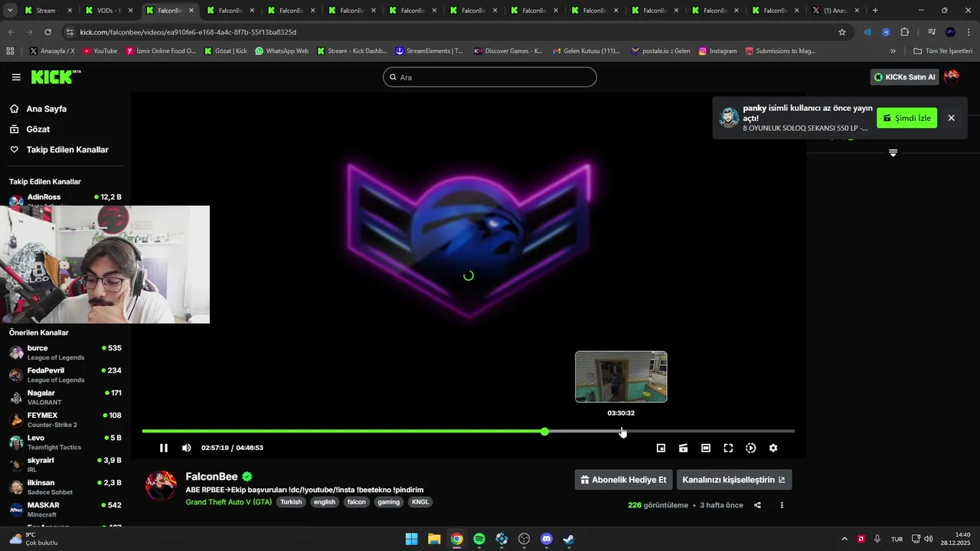Click the Şimdi İzle button

(906, 118)
